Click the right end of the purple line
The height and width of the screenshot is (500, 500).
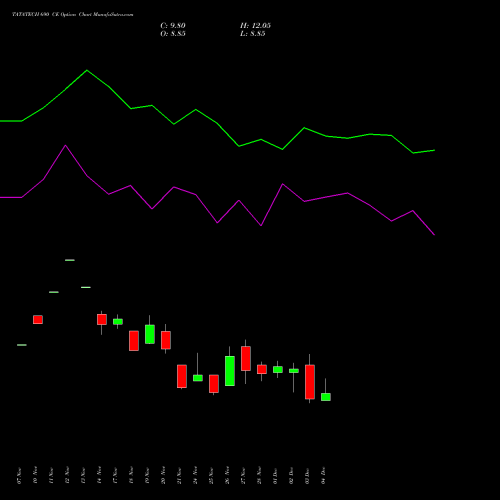point(434,235)
